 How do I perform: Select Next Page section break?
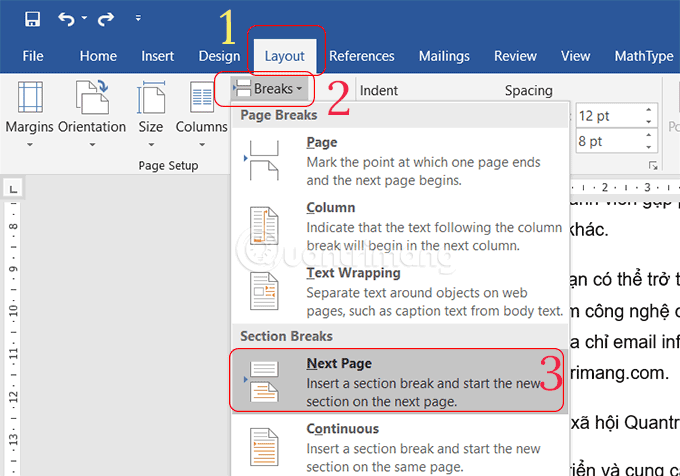click(400, 380)
